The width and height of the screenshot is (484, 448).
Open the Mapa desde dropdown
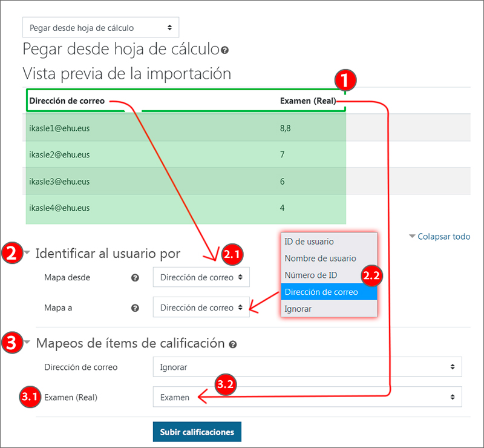[201, 277]
